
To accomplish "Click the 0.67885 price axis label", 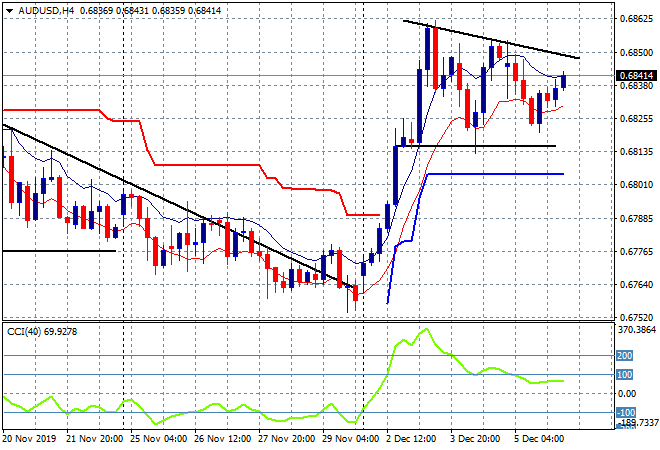I will click(x=636, y=218).
